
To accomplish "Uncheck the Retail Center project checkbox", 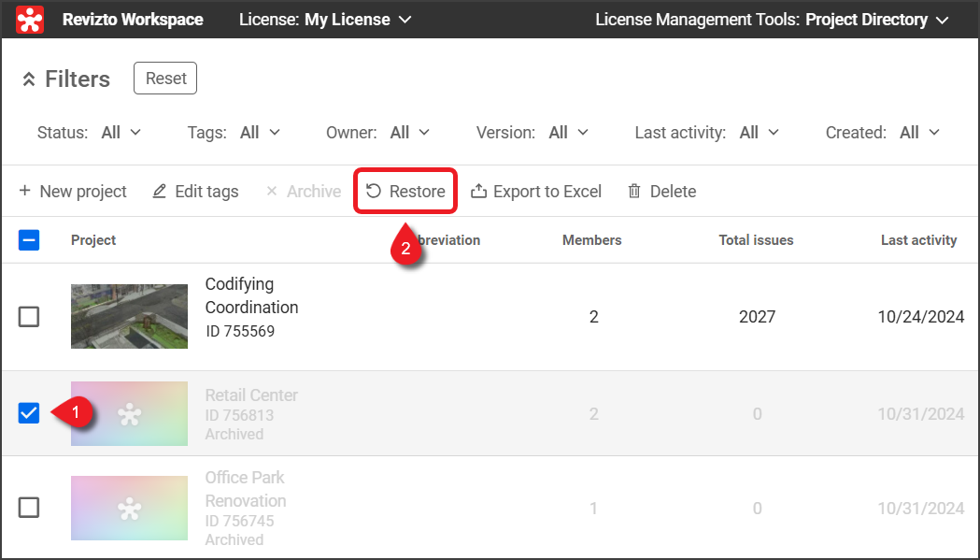I will (x=29, y=413).
